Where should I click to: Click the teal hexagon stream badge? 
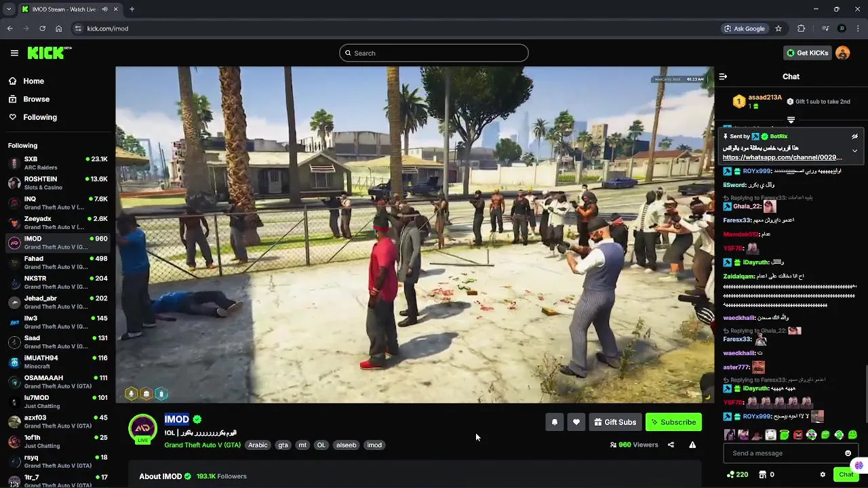pos(161,394)
